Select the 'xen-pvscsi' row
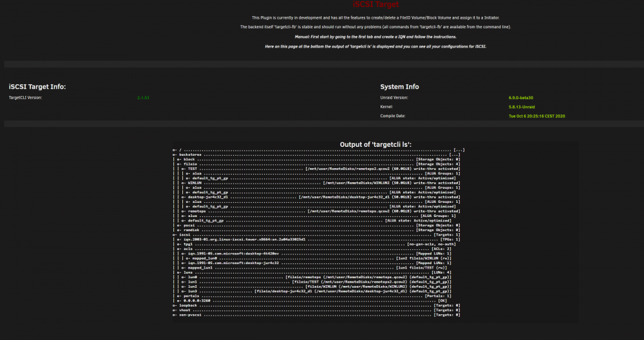 (316, 315)
